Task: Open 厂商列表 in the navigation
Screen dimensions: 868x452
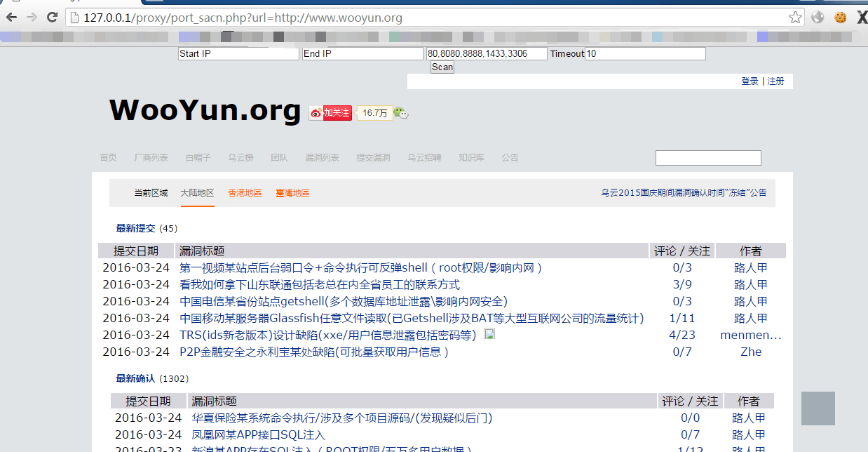Action: coord(151,158)
